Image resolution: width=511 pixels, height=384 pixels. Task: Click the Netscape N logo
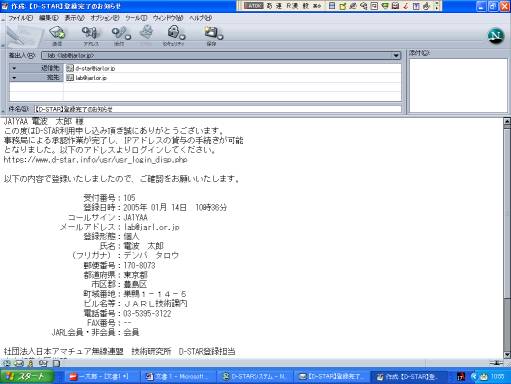[496, 36]
